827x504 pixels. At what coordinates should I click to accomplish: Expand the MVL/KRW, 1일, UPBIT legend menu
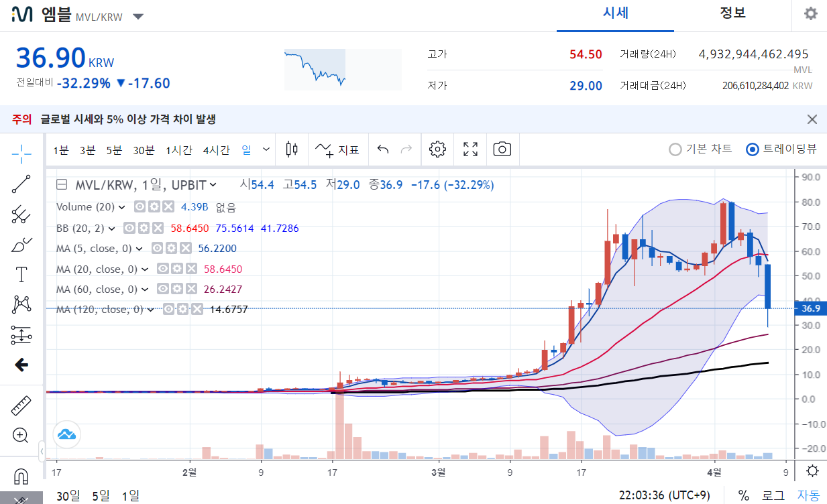coord(213,185)
